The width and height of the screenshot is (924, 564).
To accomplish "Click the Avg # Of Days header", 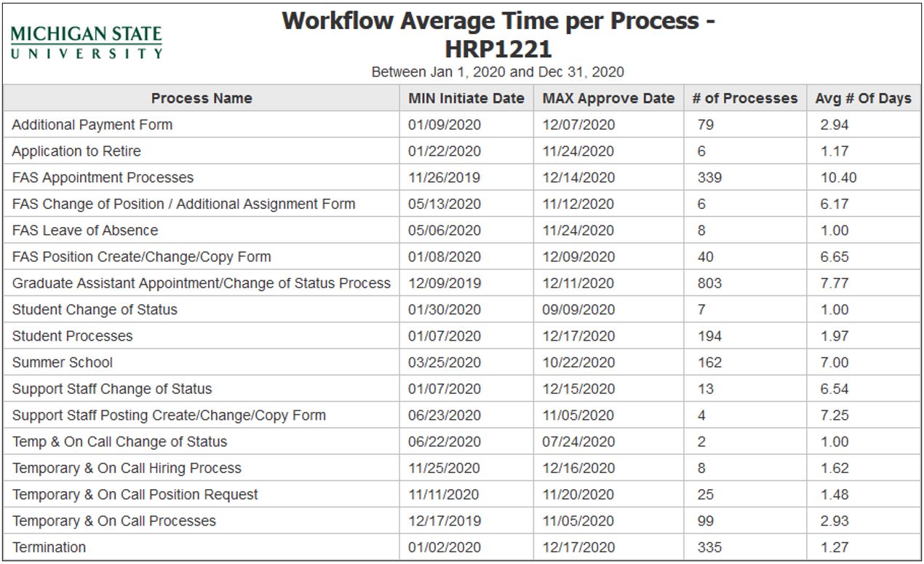I will tap(863, 98).
